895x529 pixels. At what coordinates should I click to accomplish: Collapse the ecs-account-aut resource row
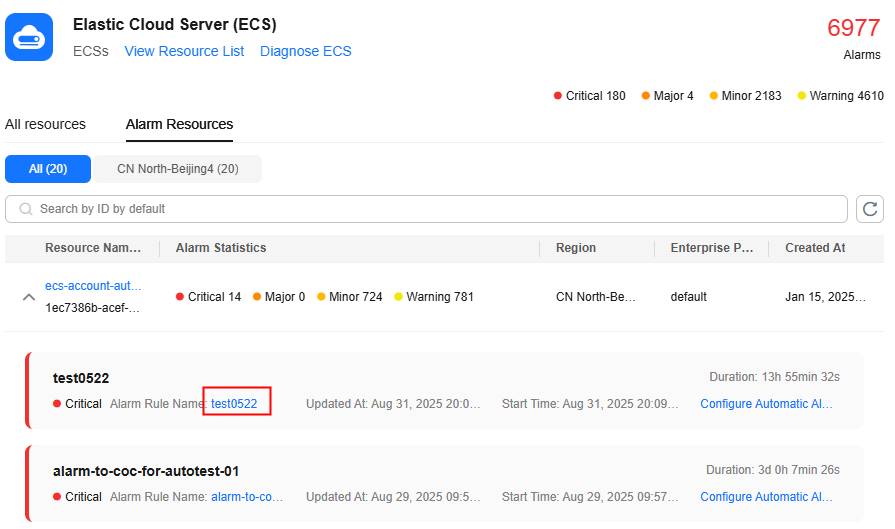point(28,297)
